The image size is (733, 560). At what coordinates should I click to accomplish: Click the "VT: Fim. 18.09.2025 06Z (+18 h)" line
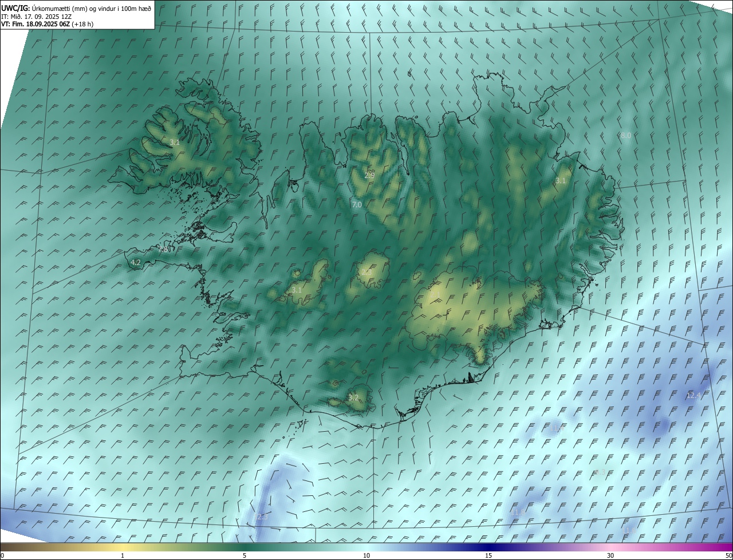47,24
